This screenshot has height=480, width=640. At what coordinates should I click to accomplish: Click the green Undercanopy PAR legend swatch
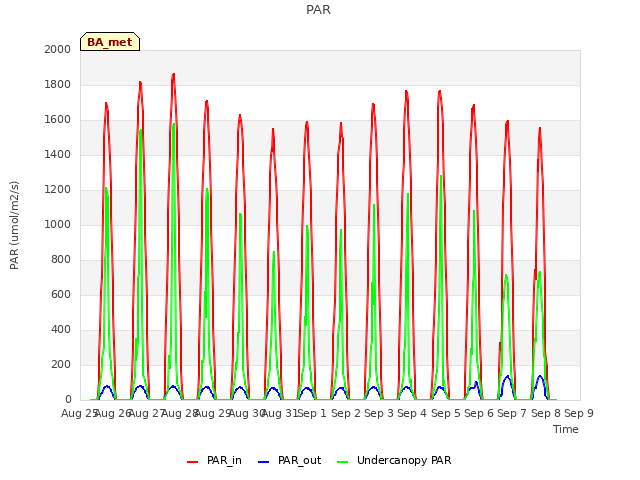(343, 462)
